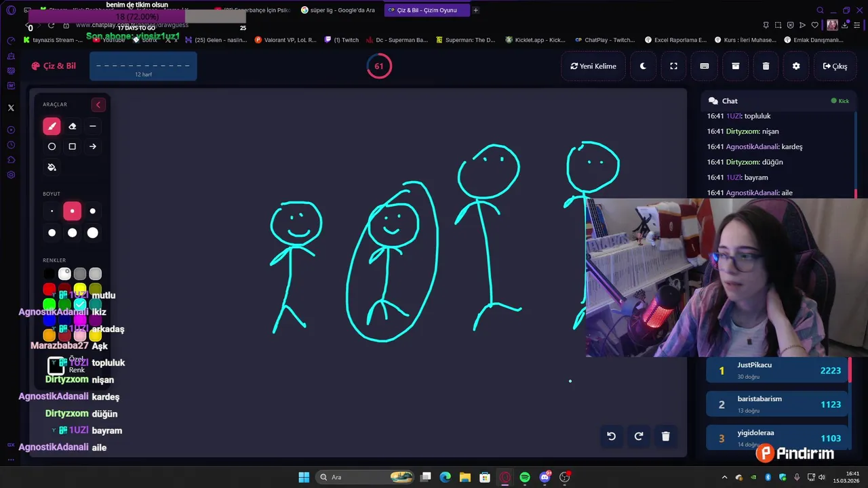The width and height of the screenshot is (868, 488).
Task: Choose the circle shape tool
Action: (52, 146)
